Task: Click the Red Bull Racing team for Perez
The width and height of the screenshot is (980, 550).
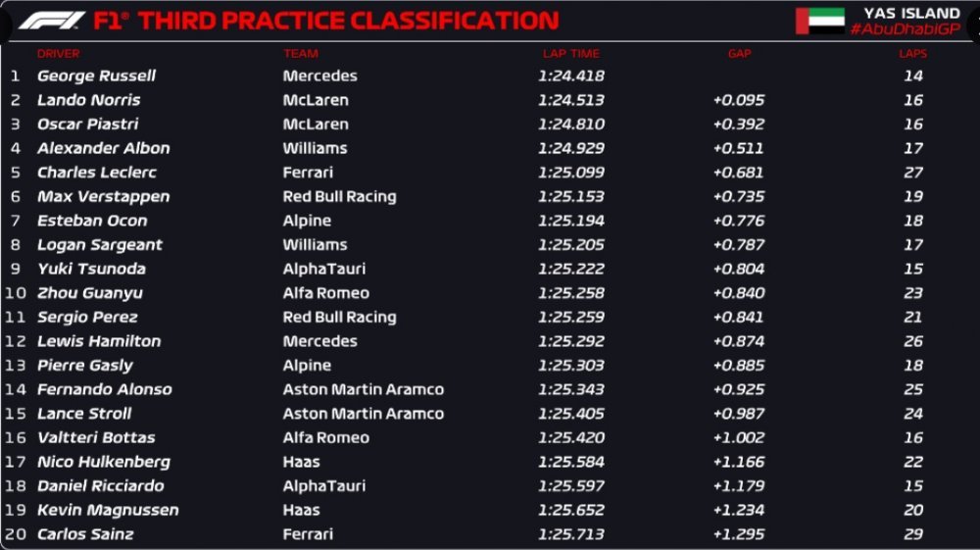Action: point(339,318)
